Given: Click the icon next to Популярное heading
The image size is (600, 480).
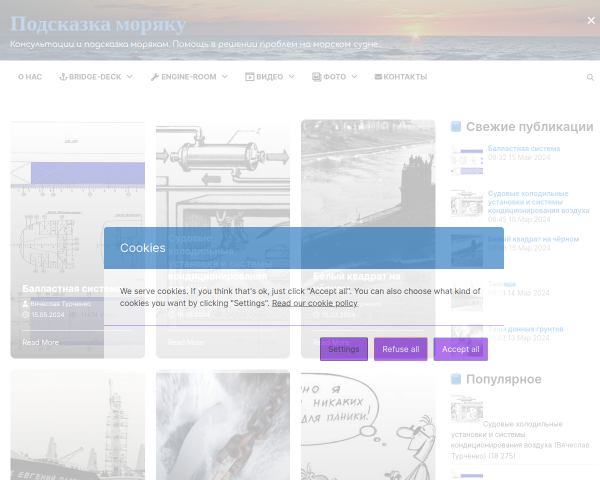Looking at the screenshot, I should [x=456, y=379].
